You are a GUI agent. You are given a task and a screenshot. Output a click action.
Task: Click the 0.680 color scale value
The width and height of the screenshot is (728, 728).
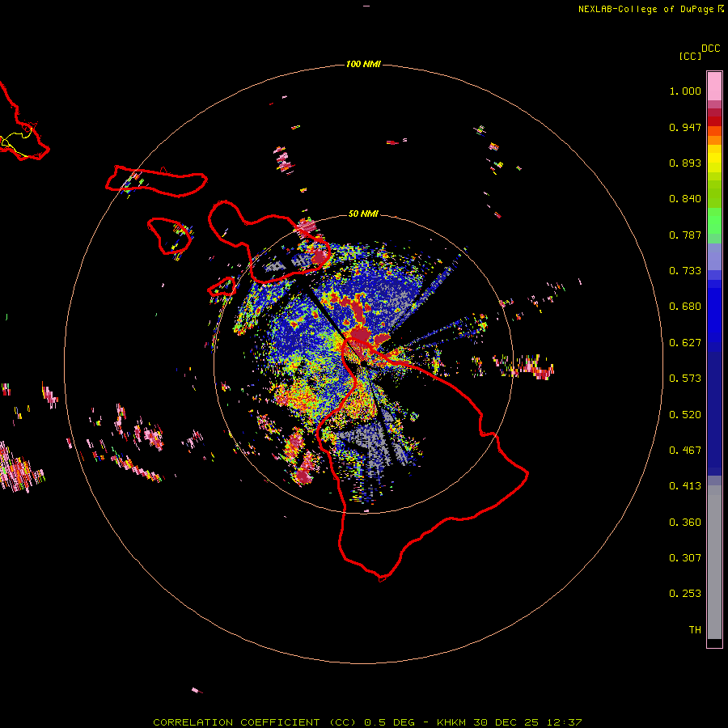[685, 307]
